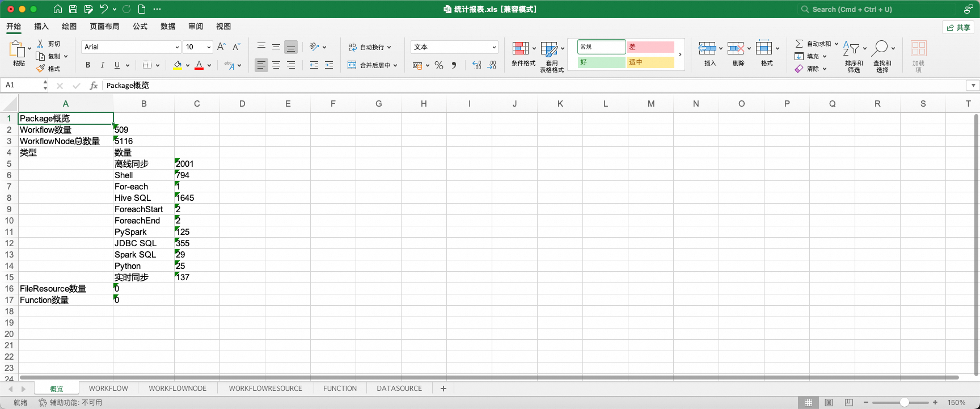980x409 pixels.
Task: Click the Format as Table icon
Action: click(x=549, y=49)
